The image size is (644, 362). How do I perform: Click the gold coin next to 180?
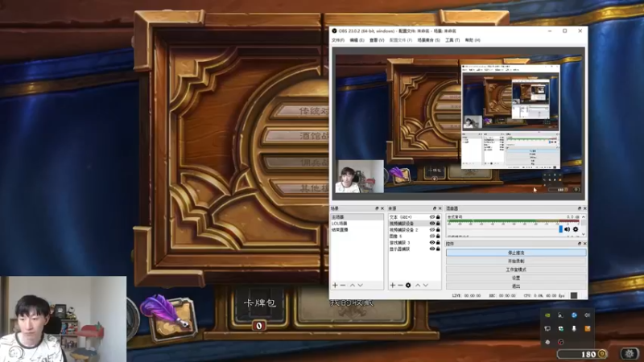[602, 354]
